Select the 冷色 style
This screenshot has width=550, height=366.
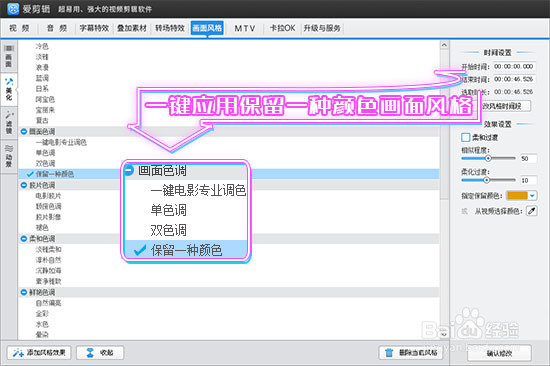tap(42, 46)
